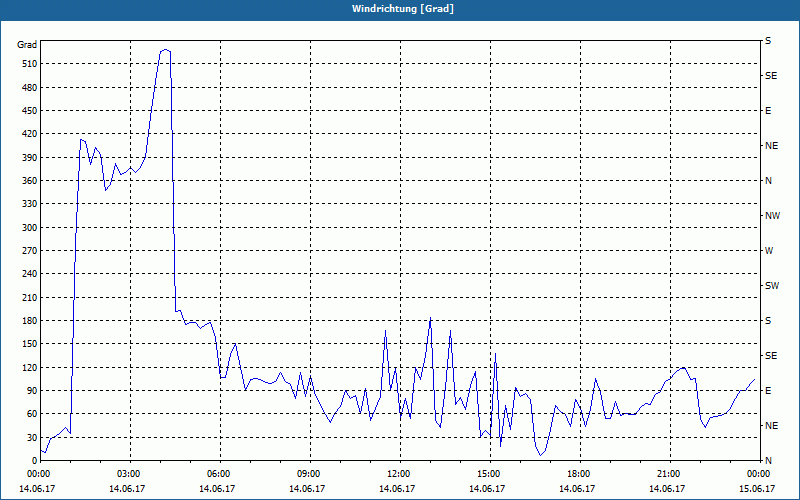Select the 420 value on the degree axis
The height and width of the screenshot is (500, 800).
(29, 134)
